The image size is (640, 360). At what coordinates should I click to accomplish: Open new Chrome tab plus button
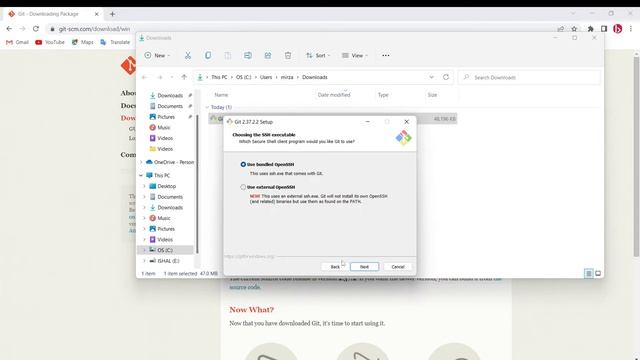[112, 14]
